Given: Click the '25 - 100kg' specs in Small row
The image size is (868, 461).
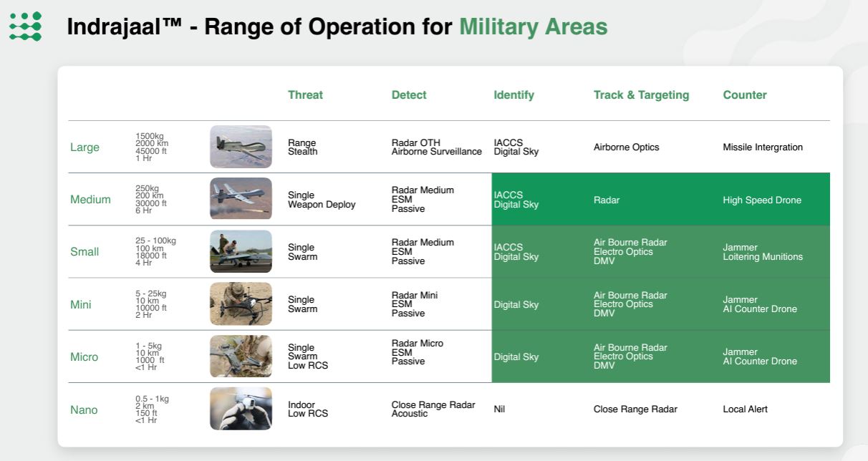Looking at the screenshot, I should pyautogui.click(x=155, y=252).
